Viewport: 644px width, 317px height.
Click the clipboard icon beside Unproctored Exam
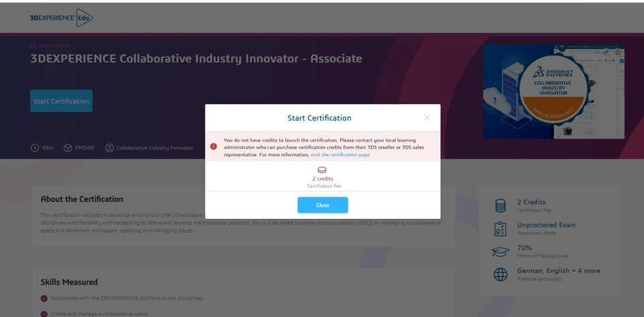coord(500,228)
